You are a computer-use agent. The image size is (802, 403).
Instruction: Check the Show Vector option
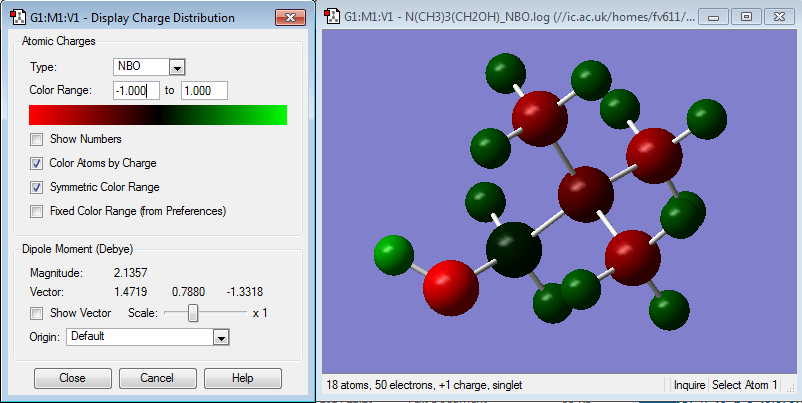pyautogui.click(x=36, y=313)
